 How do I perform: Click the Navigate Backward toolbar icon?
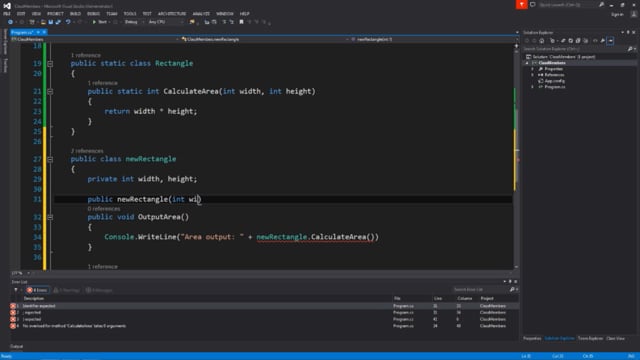10,22
